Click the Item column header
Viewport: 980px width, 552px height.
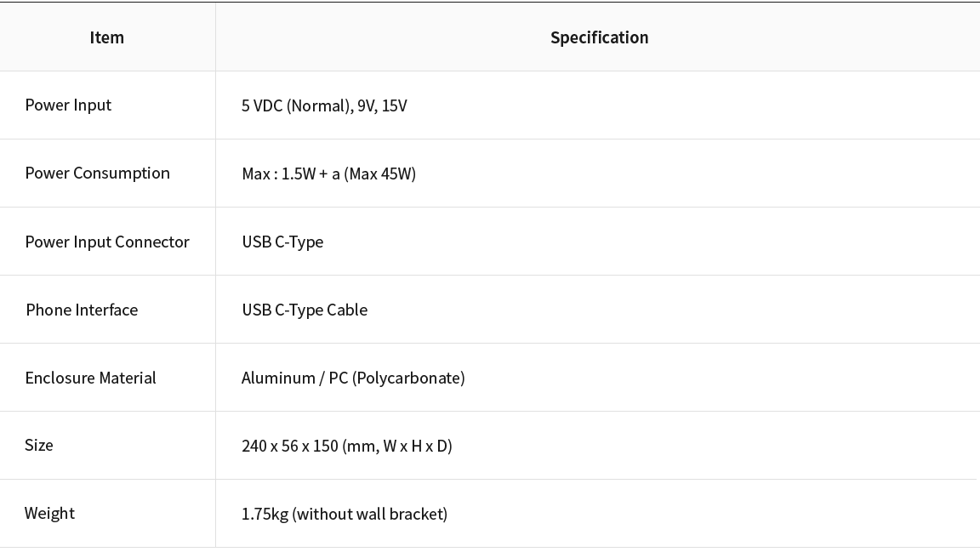[x=107, y=37]
